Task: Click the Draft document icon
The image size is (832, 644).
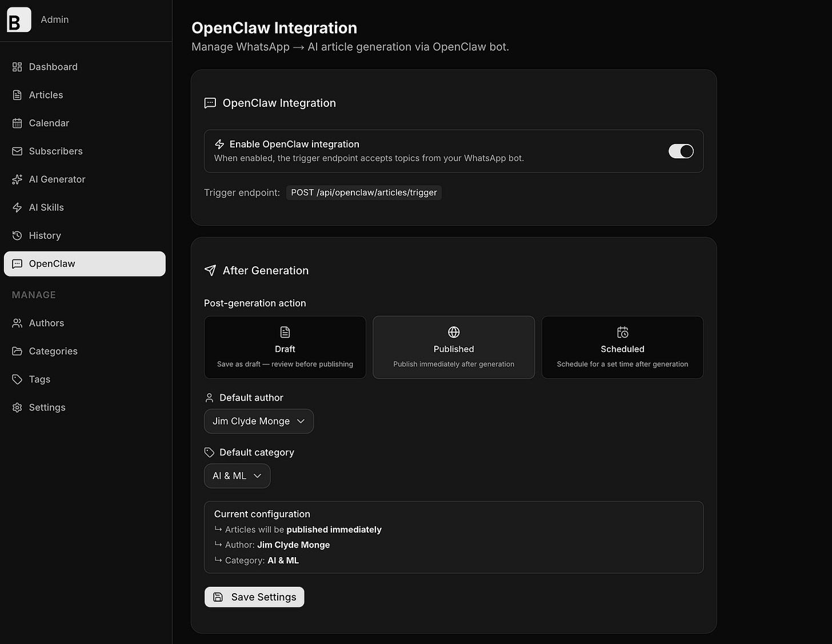Action: (285, 332)
